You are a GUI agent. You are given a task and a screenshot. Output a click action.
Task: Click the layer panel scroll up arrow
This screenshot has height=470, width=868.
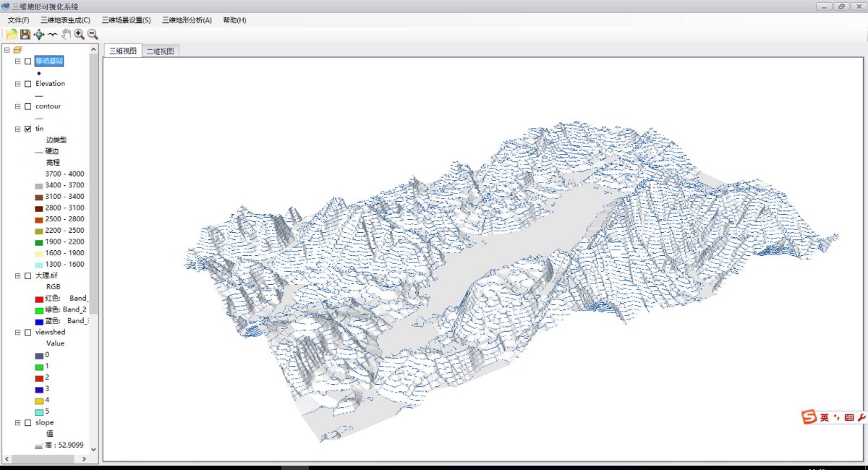93,48
